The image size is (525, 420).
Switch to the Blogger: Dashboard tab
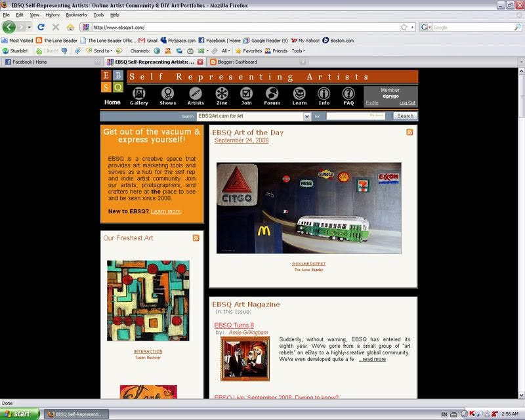tap(257, 62)
